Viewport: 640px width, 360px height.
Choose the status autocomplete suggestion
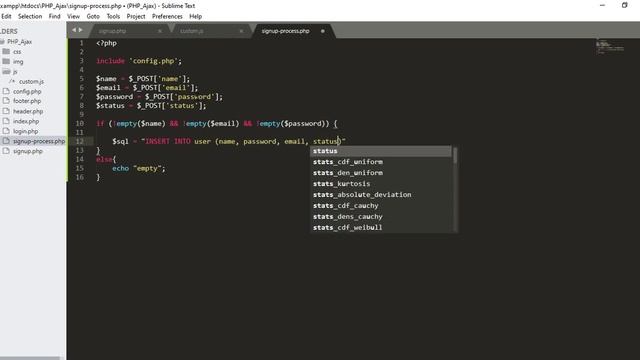tap(381, 151)
